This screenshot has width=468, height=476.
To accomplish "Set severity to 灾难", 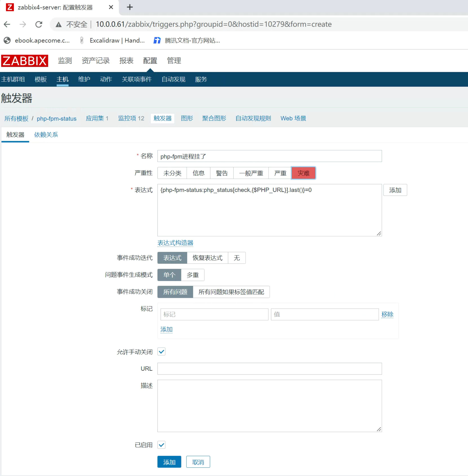I will tap(303, 173).
